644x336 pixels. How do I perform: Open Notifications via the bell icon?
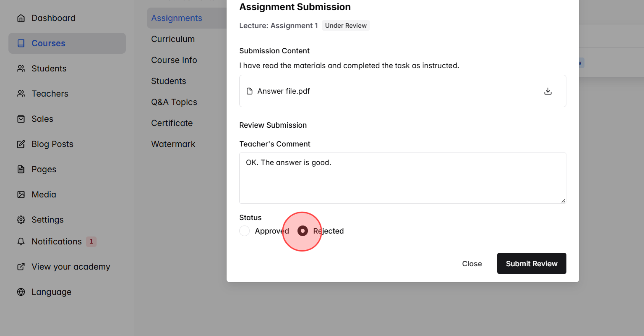click(21, 241)
